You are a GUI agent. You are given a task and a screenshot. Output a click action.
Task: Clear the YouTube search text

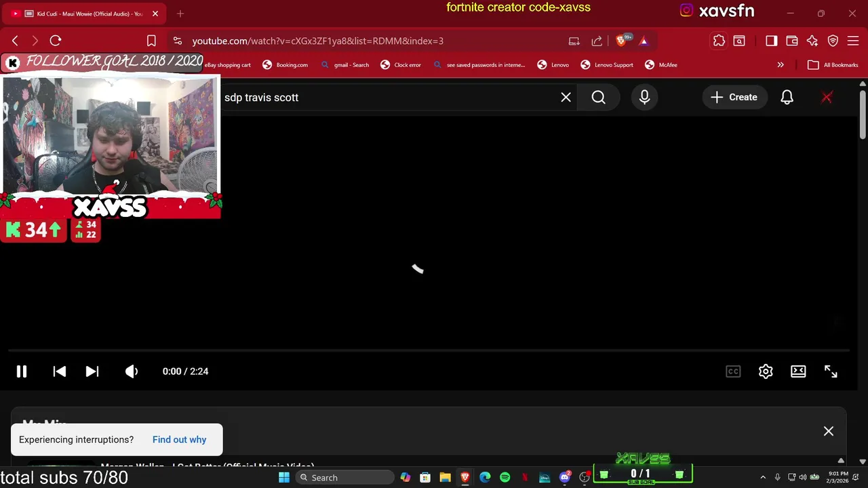tap(566, 98)
